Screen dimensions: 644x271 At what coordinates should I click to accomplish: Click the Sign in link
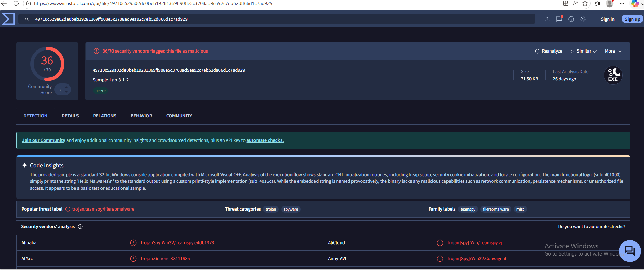coord(607,19)
